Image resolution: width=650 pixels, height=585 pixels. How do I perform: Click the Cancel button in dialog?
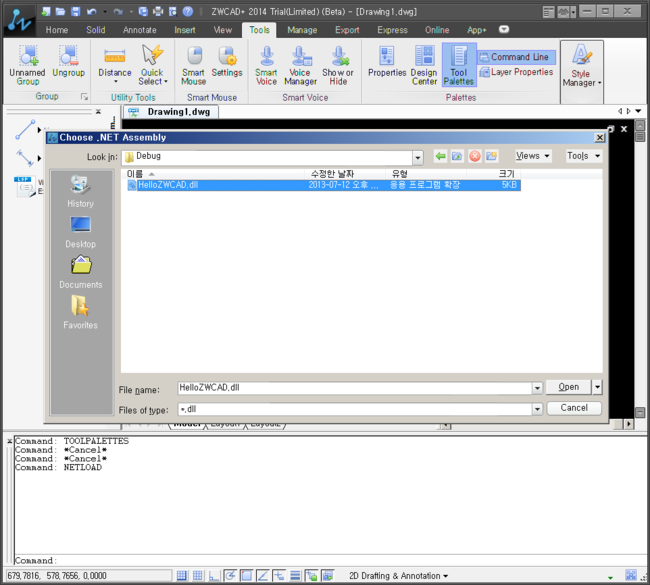574,408
